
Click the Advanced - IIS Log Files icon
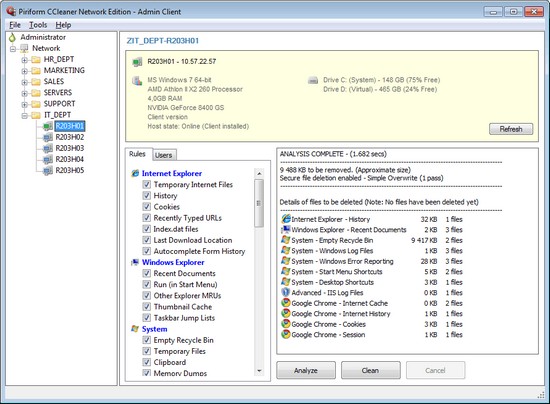point(286,292)
